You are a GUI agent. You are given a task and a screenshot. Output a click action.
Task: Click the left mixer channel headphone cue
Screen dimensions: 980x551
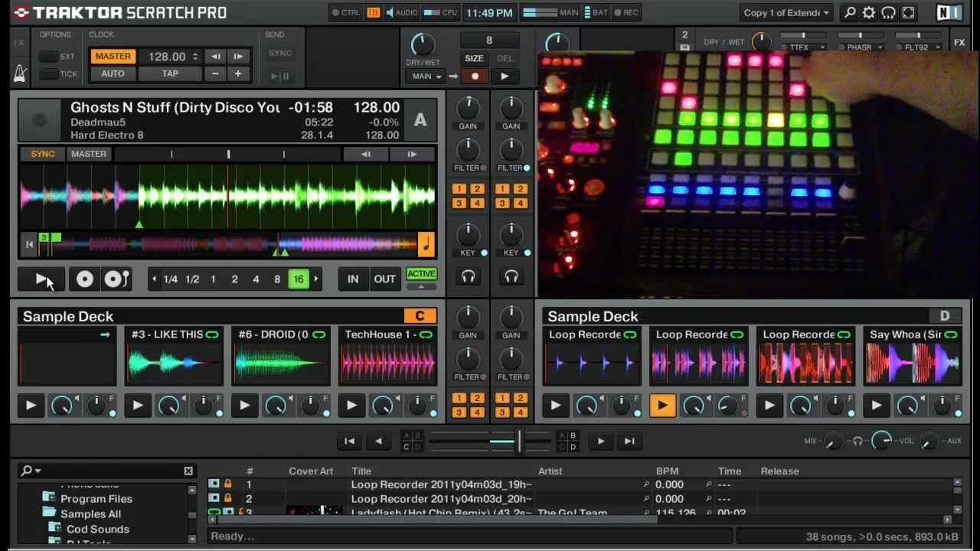tap(468, 277)
